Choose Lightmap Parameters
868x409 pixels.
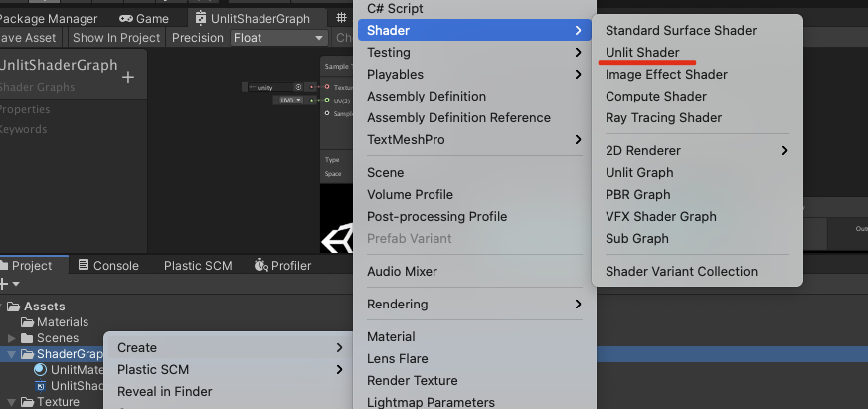point(431,402)
